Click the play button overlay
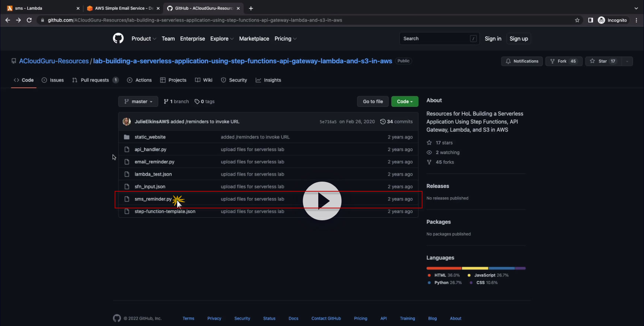Image resolution: width=644 pixels, height=326 pixels. coord(322,201)
